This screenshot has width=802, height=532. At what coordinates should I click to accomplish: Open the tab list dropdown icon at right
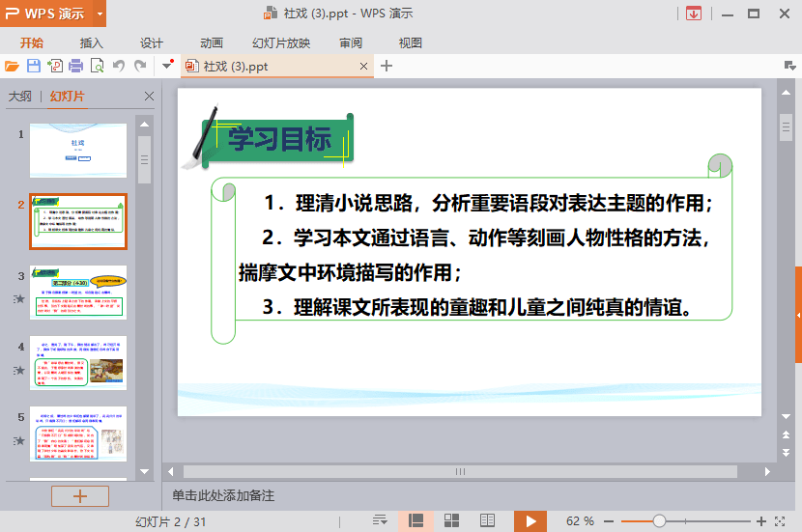click(789, 66)
